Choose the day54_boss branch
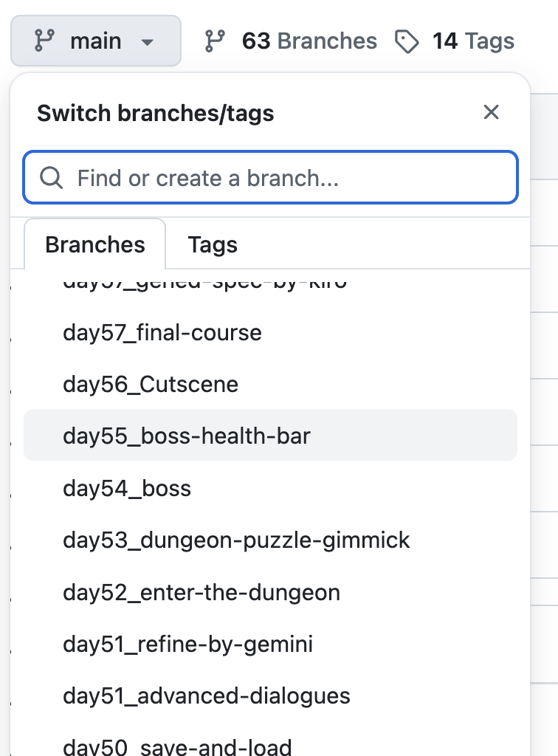This screenshot has width=558, height=756. pos(127,488)
